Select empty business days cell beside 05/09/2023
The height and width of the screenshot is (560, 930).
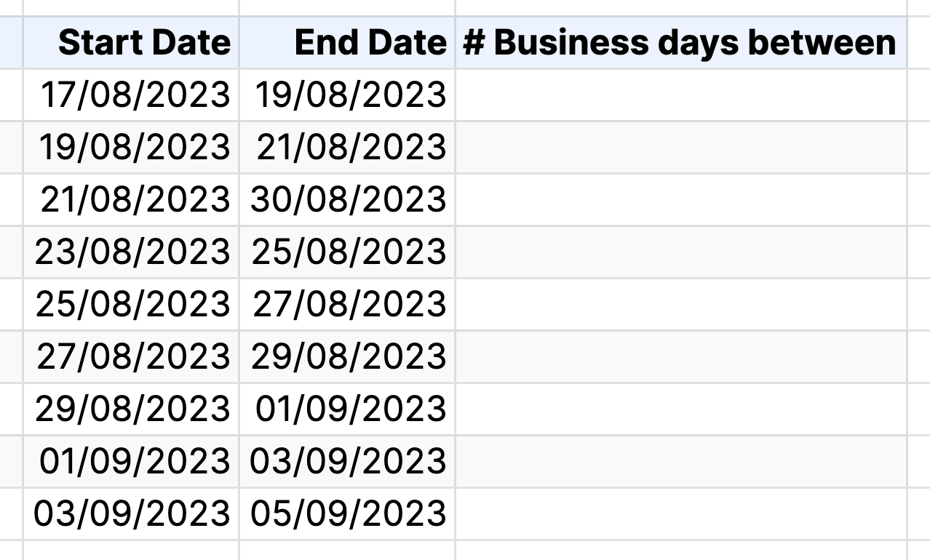681,514
